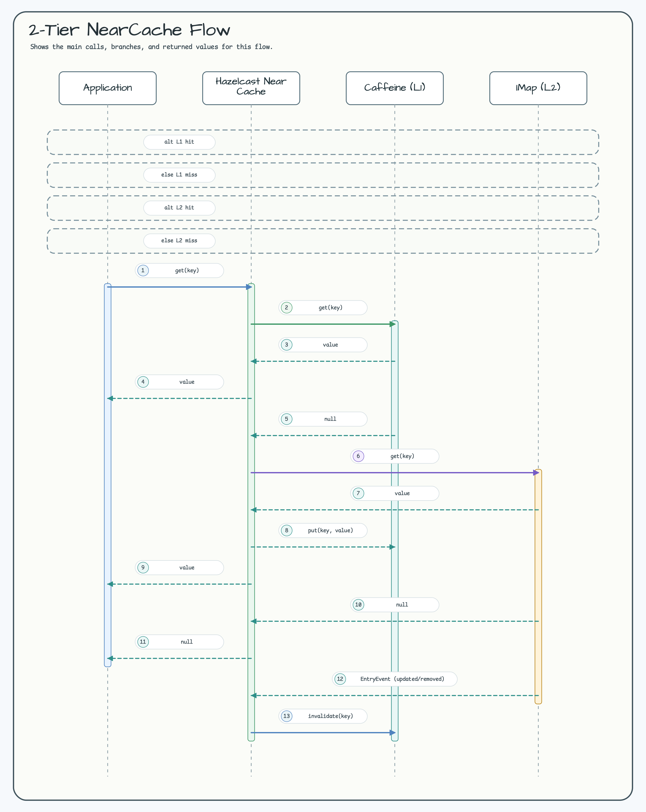Click step number 8 badge
This screenshot has height=812, width=646.
click(286, 530)
